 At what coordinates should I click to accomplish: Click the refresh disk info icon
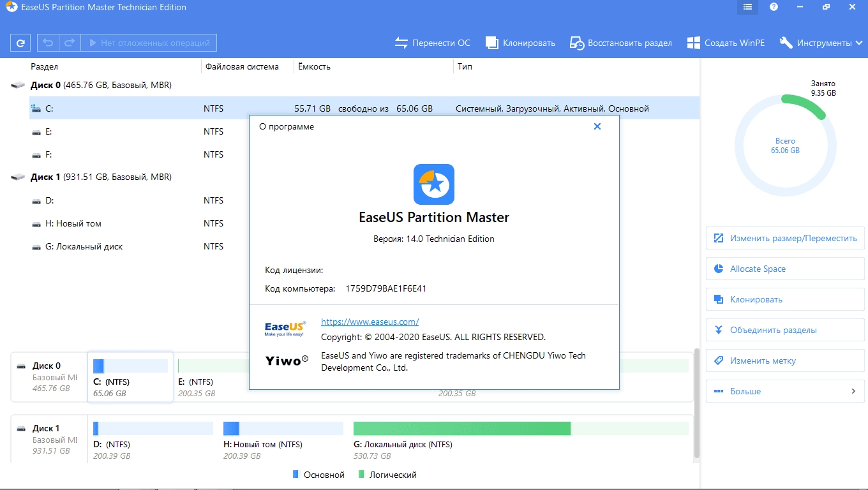click(20, 43)
